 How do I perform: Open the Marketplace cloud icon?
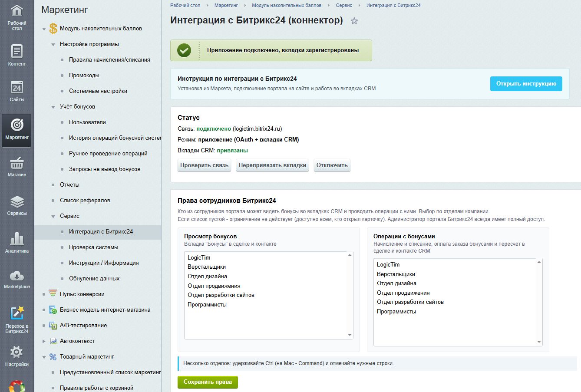tap(17, 276)
